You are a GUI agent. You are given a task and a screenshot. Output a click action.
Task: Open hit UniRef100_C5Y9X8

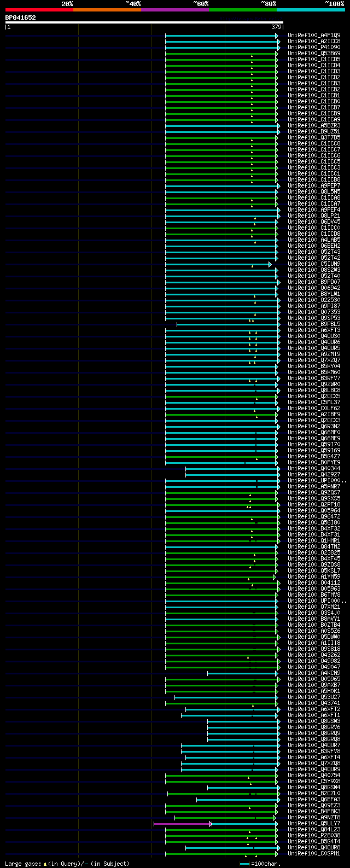(314, 781)
